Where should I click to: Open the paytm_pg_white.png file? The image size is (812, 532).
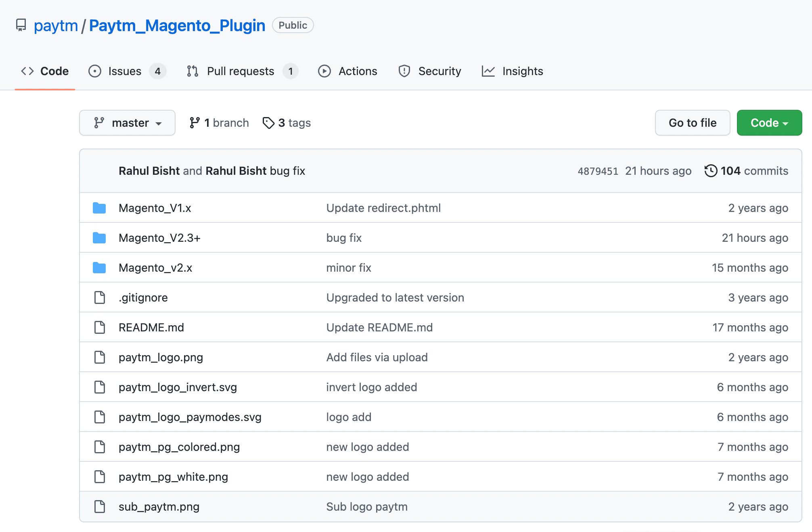click(x=173, y=477)
